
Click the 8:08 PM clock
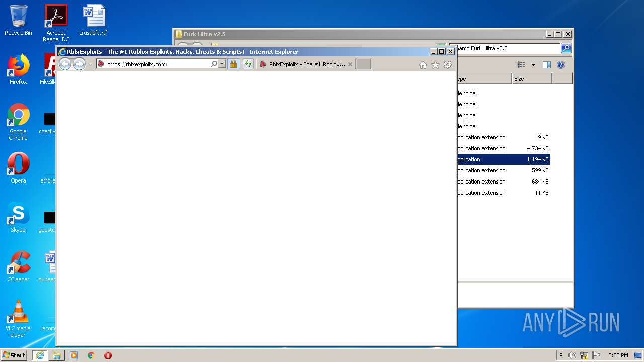(x=618, y=355)
